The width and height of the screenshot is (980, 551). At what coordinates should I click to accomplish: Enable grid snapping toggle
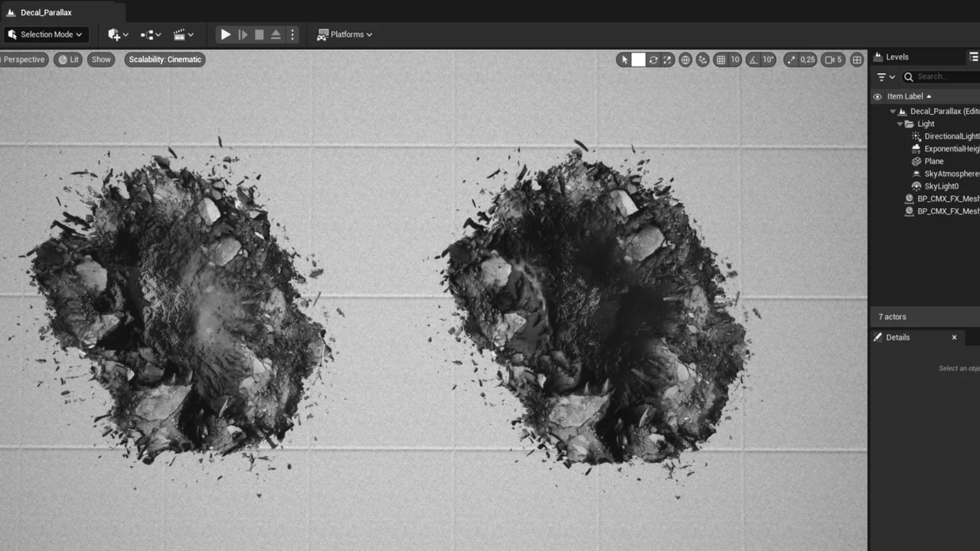pos(720,59)
